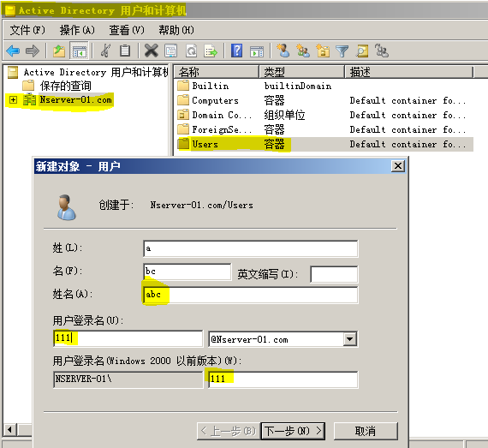
Task: Click the 下一步(N) button
Action: (x=293, y=431)
